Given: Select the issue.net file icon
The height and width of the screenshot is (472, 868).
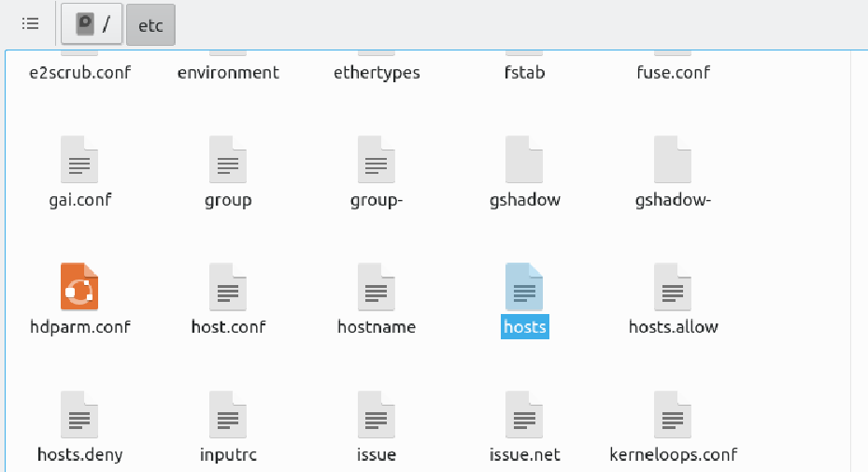Looking at the screenshot, I should tap(524, 414).
